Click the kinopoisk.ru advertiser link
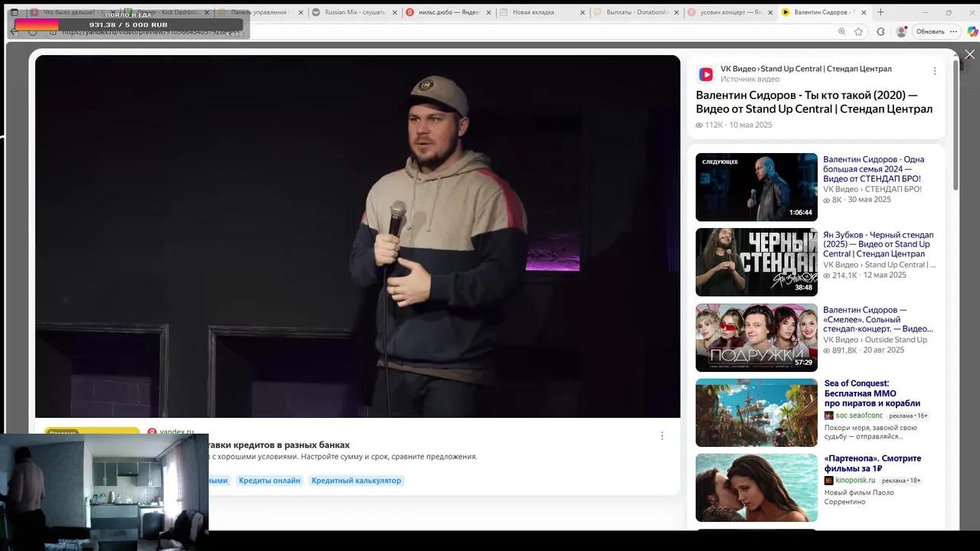The width and height of the screenshot is (980, 551). pyautogui.click(x=855, y=481)
